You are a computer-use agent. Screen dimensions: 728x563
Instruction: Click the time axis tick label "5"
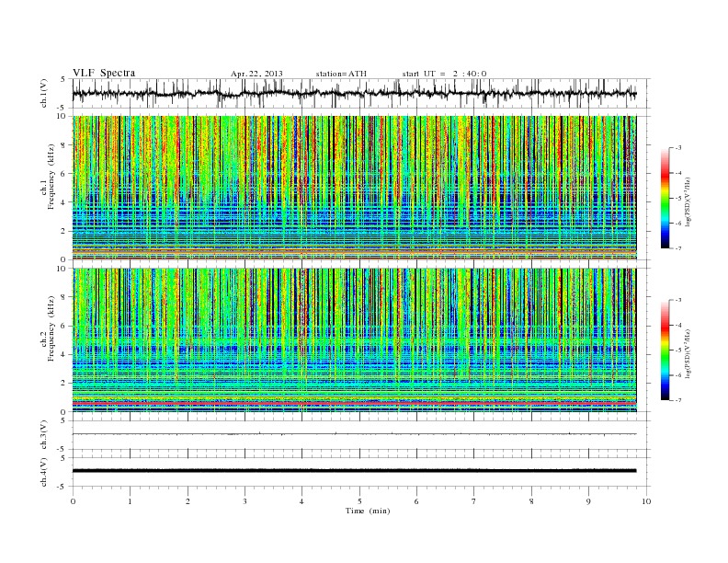[359, 501]
